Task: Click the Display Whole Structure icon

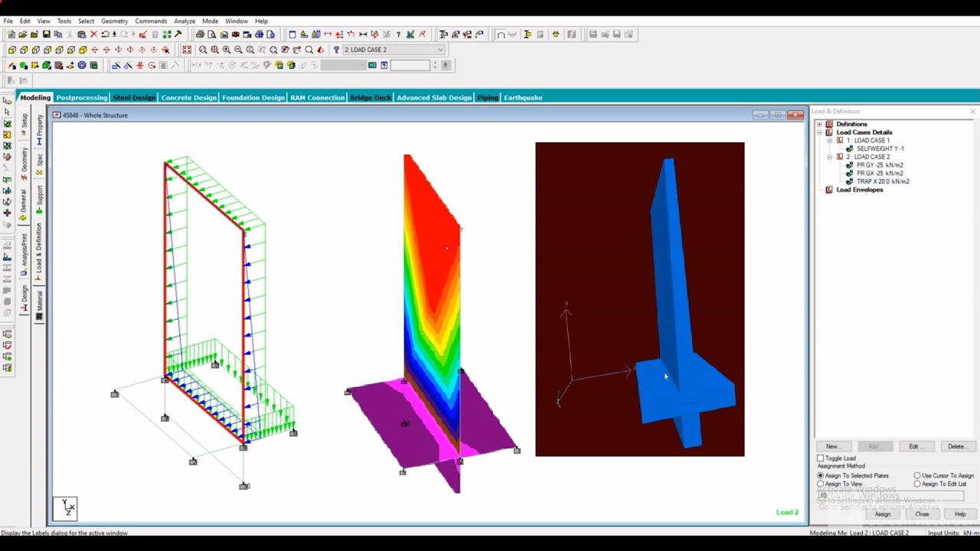Action: point(187,50)
